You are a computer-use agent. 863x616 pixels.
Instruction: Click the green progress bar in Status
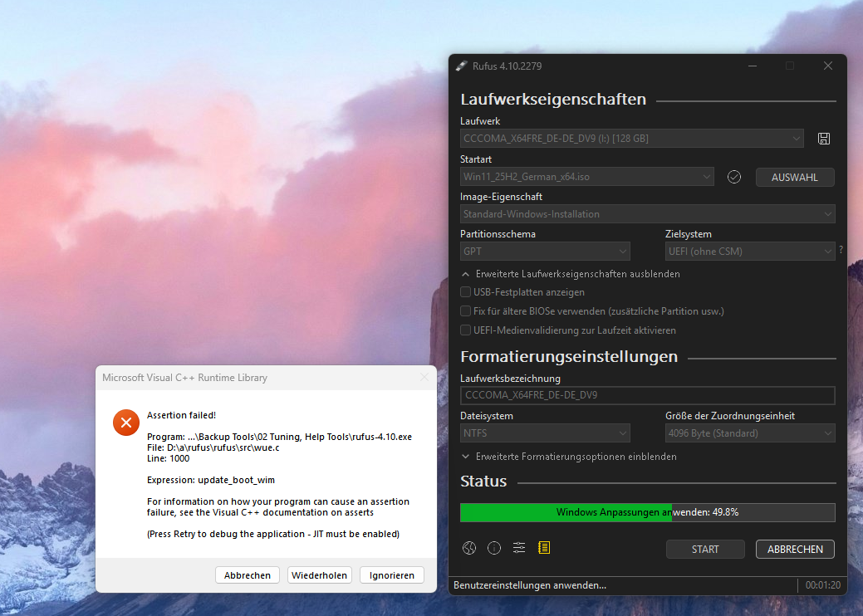point(647,512)
